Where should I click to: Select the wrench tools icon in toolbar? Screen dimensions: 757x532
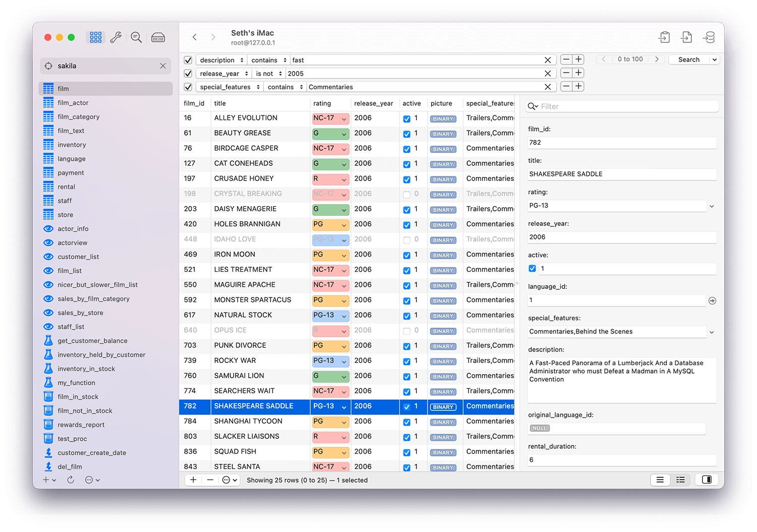(x=116, y=37)
